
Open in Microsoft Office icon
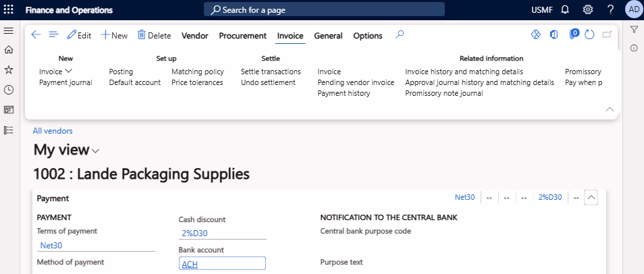coord(554,35)
